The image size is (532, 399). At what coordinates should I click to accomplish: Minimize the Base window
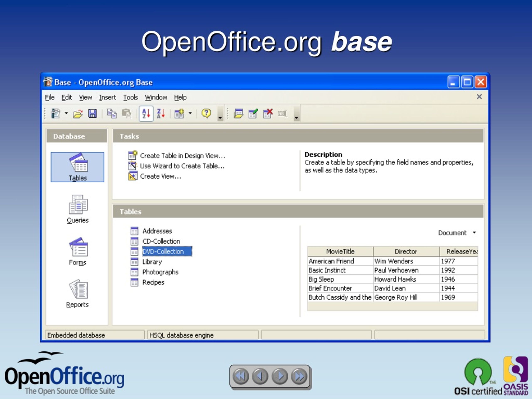pyautogui.click(x=453, y=82)
